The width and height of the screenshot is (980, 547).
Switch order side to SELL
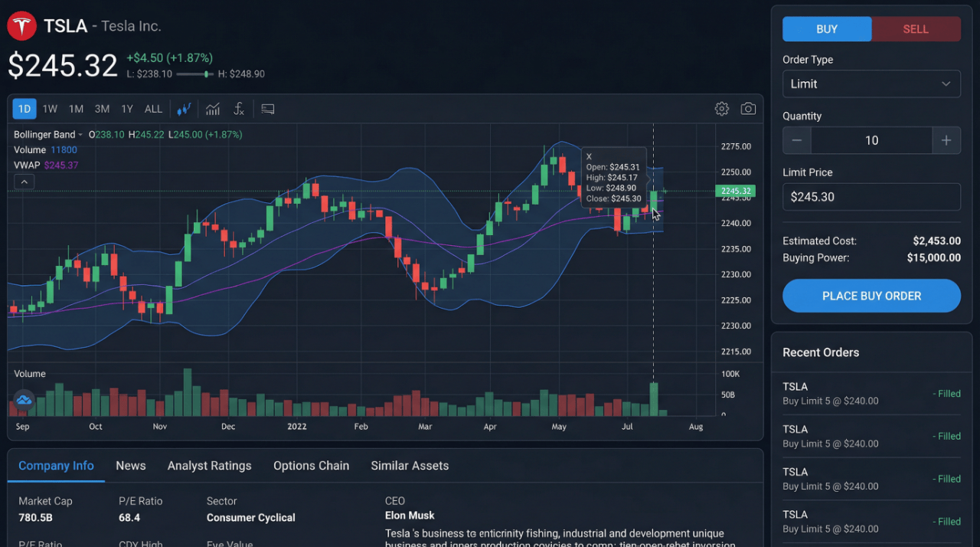pos(916,29)
